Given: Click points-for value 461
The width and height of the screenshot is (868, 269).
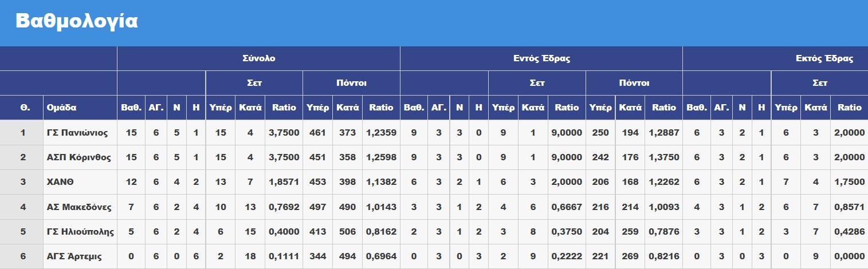Looking at the screenshot, I should (317, 133).
